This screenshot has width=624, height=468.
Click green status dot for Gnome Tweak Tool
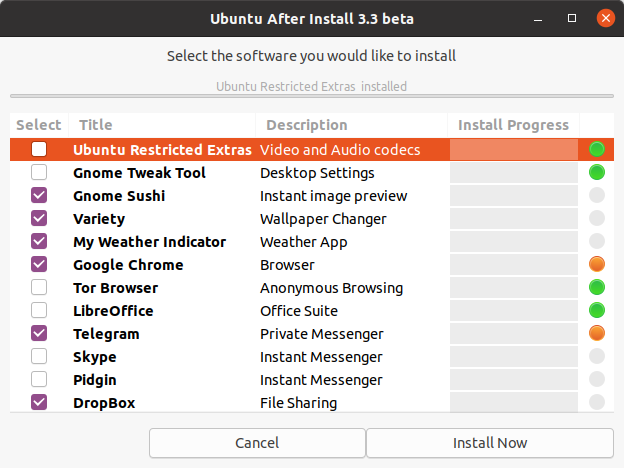pos(597,172)
